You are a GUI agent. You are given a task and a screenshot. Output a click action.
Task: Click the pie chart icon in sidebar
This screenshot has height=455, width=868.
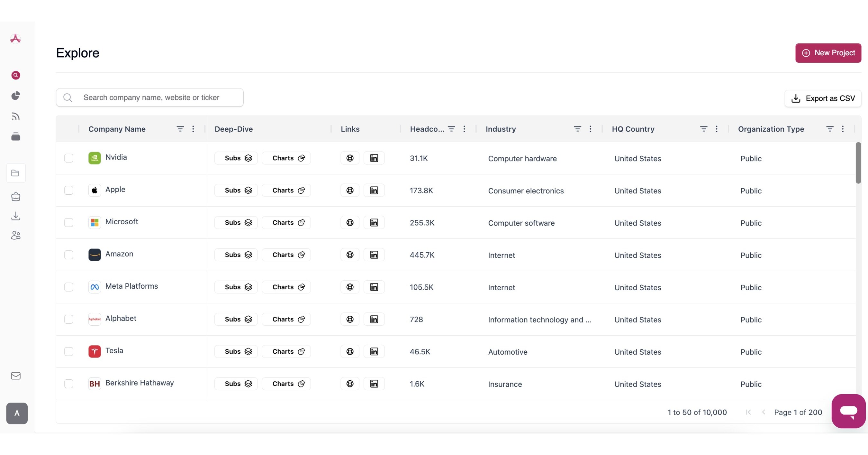(15, 96)
